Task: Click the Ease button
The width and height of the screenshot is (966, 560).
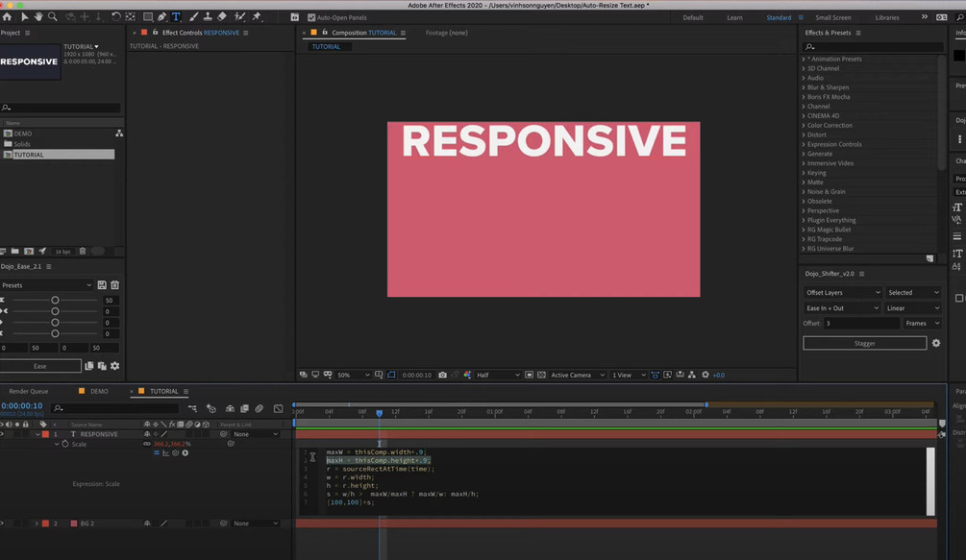Action: click(x=40, y=366)
